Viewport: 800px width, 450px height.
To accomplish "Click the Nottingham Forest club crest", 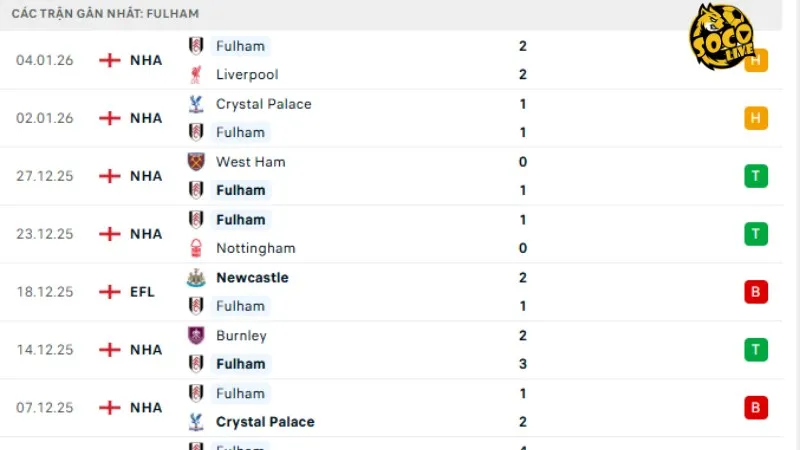I will point(196,248).
